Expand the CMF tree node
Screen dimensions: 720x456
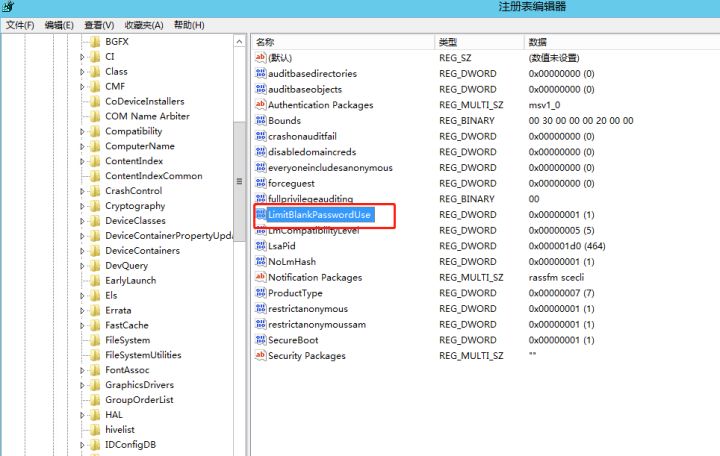pos(82,87)
